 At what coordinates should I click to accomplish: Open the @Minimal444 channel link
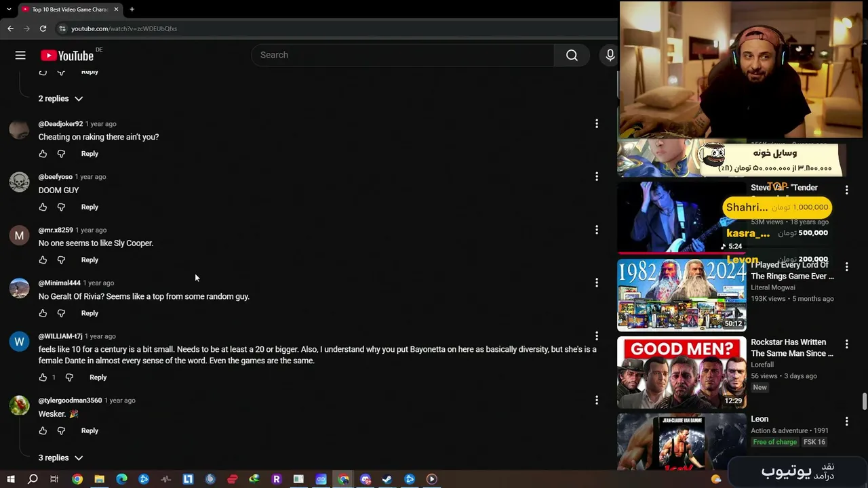59,283
